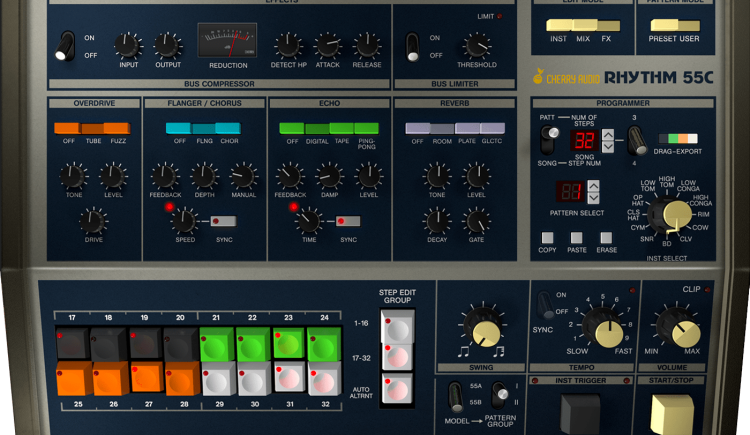This screenshot has width=750, height=435.
Task: Click the Overdrive DRIVE knob
Action: [93, 222]
